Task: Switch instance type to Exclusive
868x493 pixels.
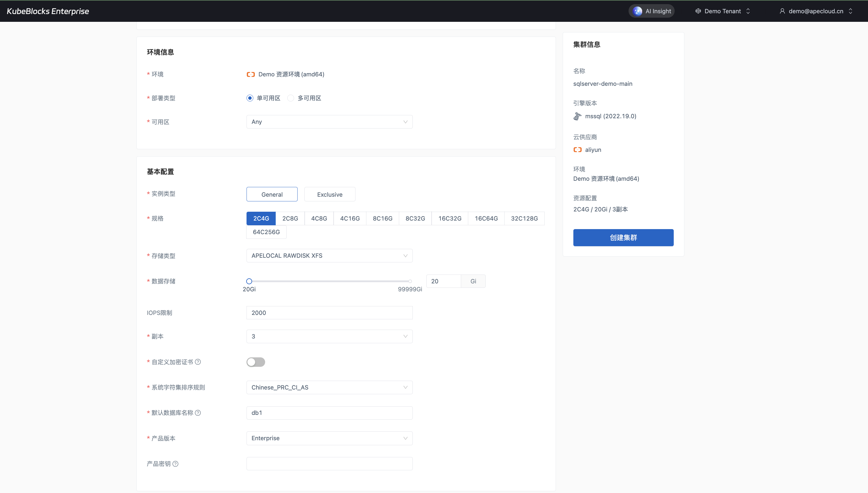Action: pos(329,194)
